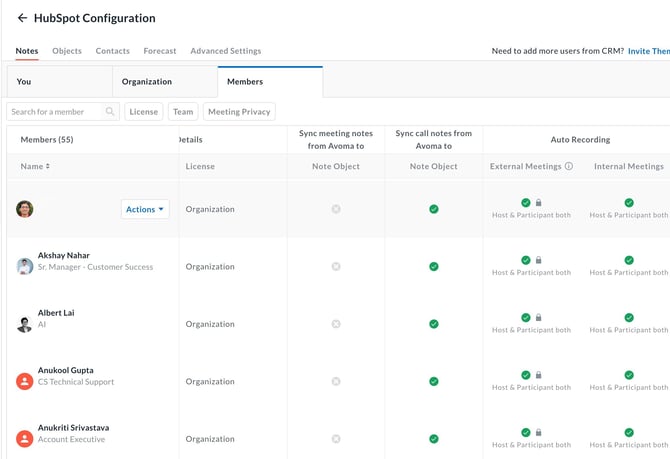
Task: Toggle Akshay Nahar's disabled meeting notes sync
Action: [x=336, y=267]
